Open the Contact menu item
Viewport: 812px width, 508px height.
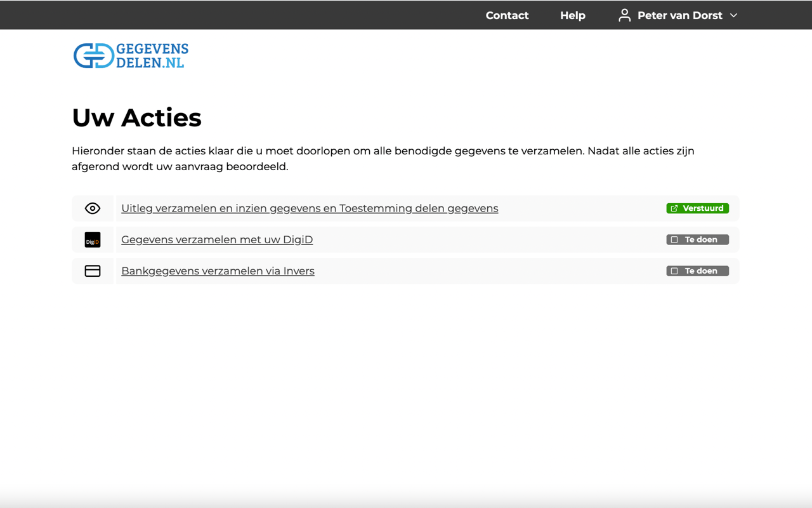point(507,15)
